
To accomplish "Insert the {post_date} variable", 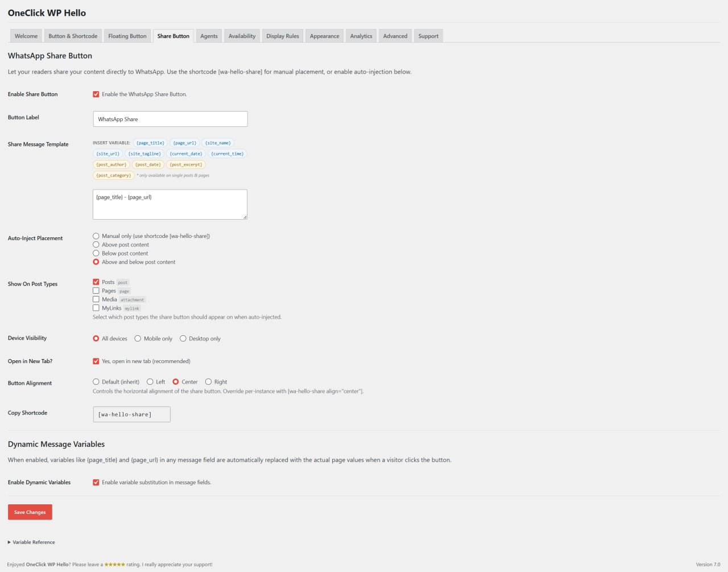I will [x=148, y=164].
